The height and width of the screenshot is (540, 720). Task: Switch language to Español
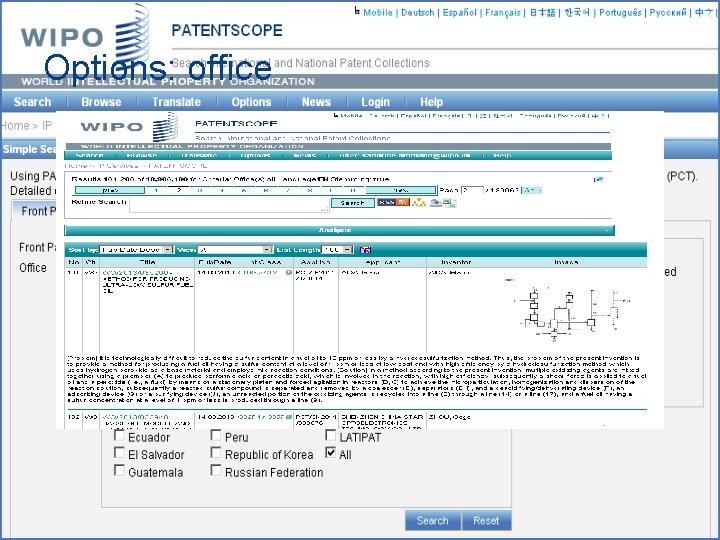coord(460,12)
